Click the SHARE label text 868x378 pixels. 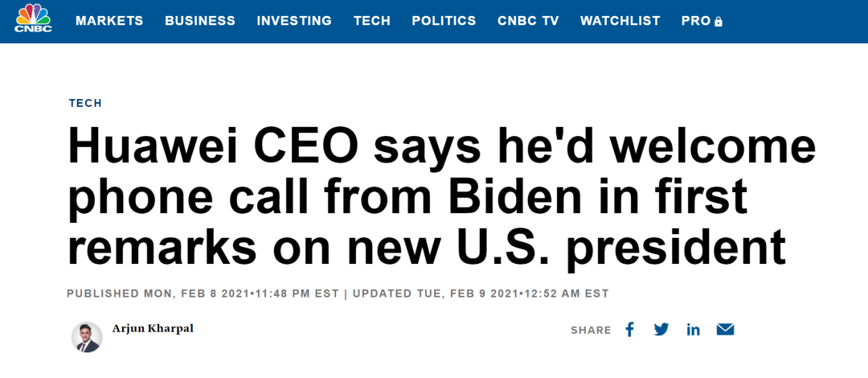(x=591, y=331)
